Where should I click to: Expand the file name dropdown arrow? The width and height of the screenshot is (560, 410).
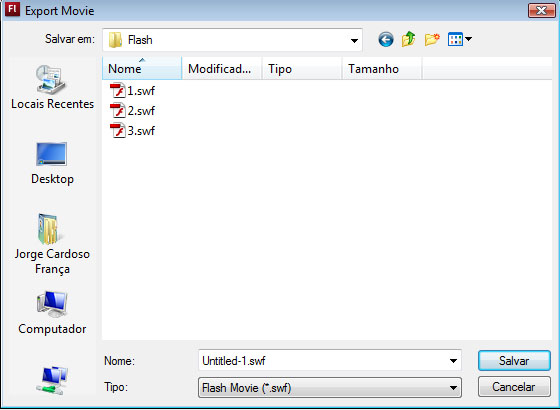(453, 361)
